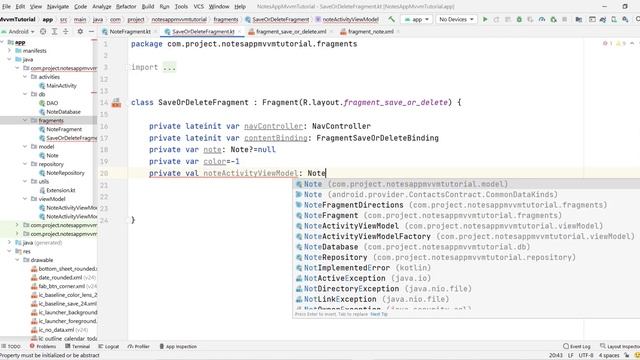
Task: Click Apply Changes and Restart Activity icon
Action: (x=496, y=19)
